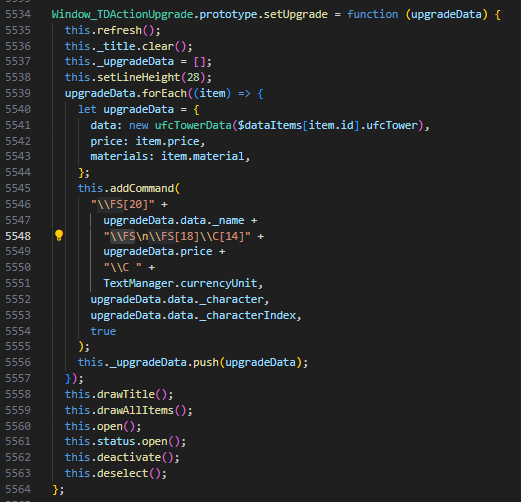Click the deactivate method call
The image size is (521, 502).
pyautogui.click(x=129, y=458)
